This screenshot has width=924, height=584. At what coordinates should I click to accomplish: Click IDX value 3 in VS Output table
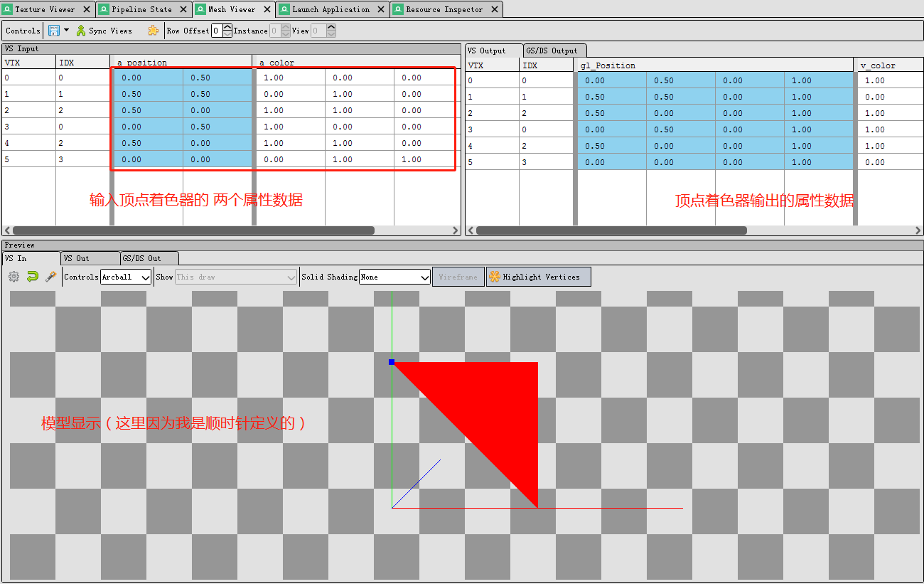coord(545,162)
